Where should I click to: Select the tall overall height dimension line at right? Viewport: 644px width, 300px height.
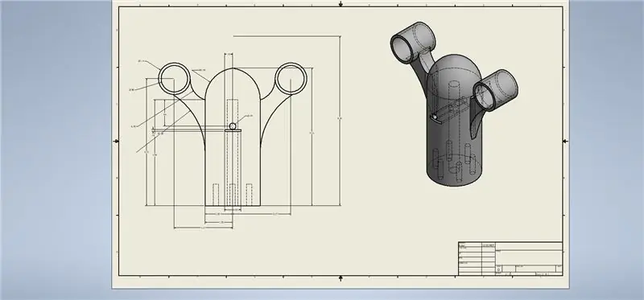coord(340,121)
